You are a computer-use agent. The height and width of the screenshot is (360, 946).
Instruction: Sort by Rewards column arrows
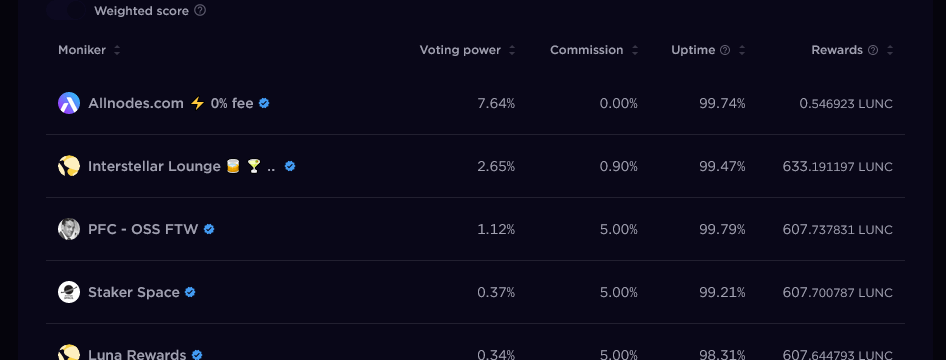coord(890,50)
